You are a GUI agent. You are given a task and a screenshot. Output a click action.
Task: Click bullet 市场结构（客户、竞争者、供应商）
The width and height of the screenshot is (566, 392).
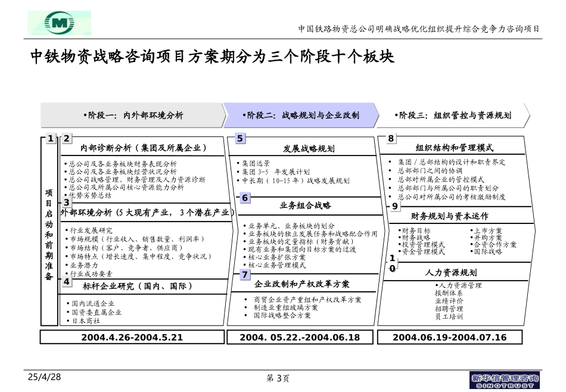pos(125,248)
